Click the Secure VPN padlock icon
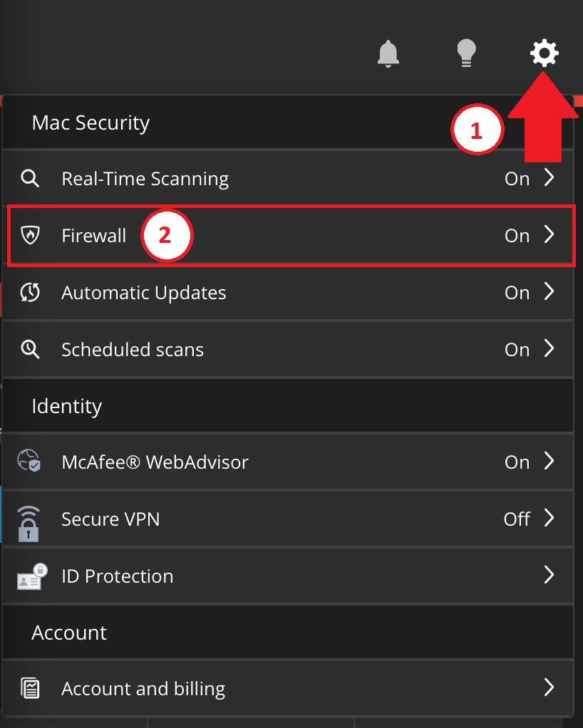This screenshot has height=728, width=583. (x=30, y=520)
